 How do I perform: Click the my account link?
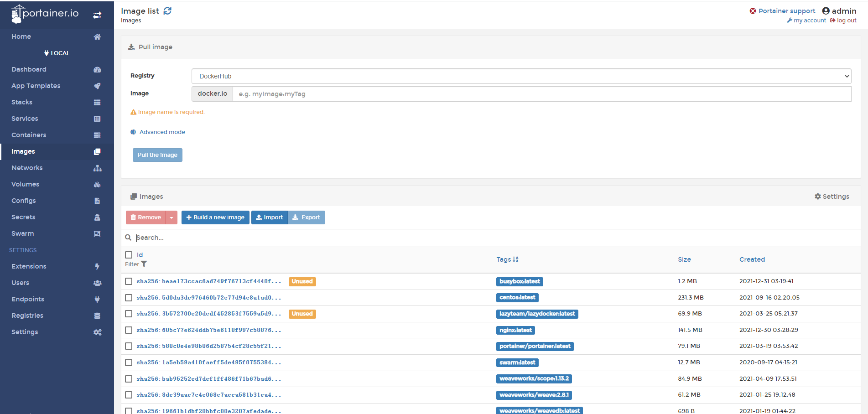pyautogui.click(x=807, y=21)
